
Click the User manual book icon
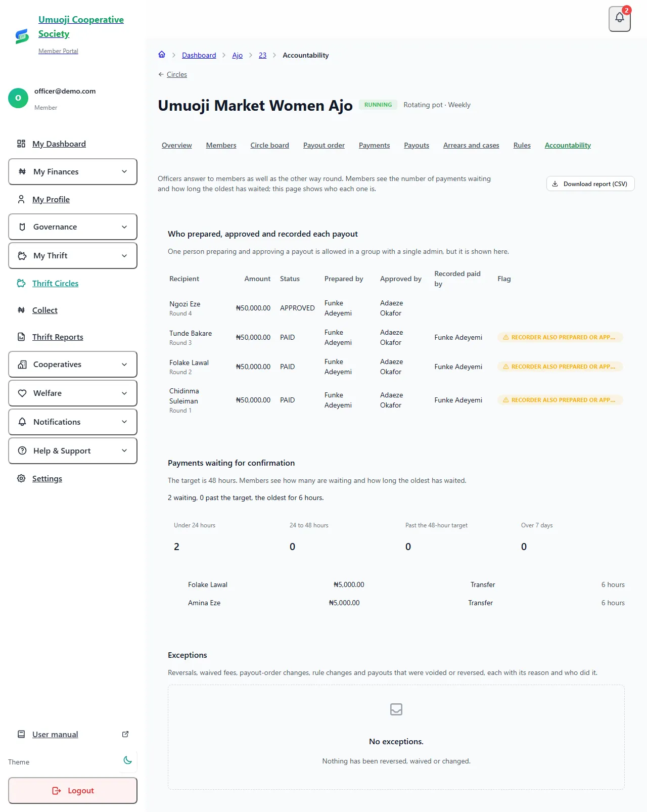pyautogui.click(x=21, y=734)
